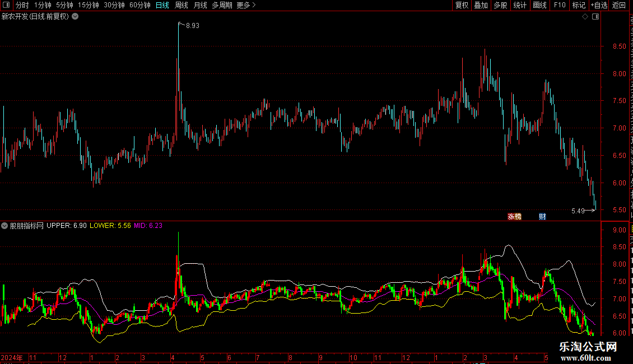Expand indicator menu beside 股朋指标网
This screenshot has height=364, width=633.
click(x=4, y=226)
